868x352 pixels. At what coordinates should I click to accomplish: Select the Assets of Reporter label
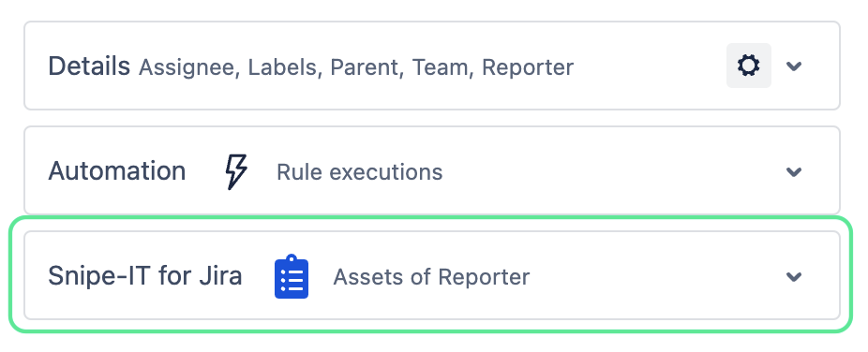(x=431, y=277)
